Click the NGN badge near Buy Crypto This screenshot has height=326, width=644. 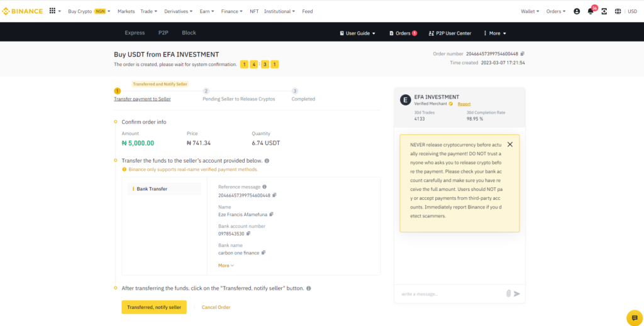tap(100, 11)
